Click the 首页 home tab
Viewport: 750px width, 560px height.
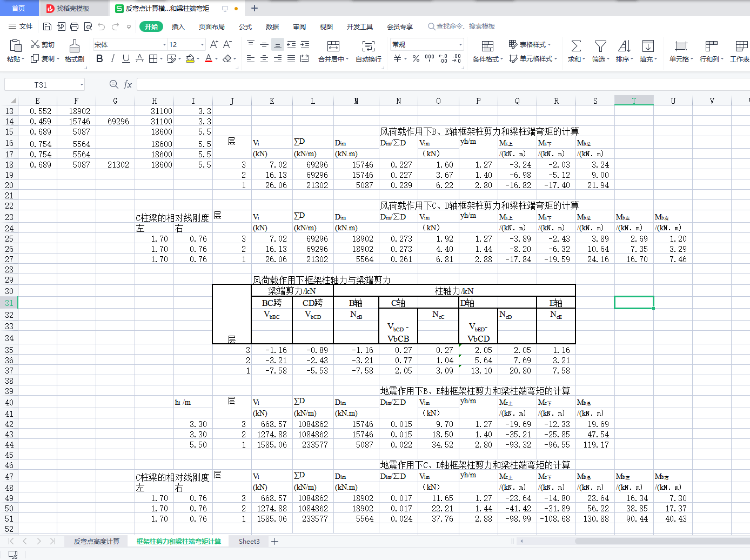click(19, 8)
